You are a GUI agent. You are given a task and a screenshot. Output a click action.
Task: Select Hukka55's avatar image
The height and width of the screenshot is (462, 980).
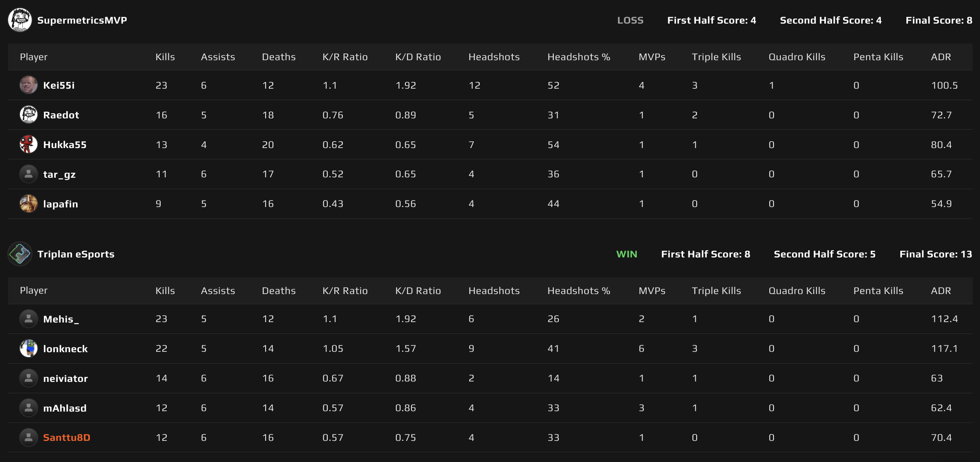coord(28,144)
